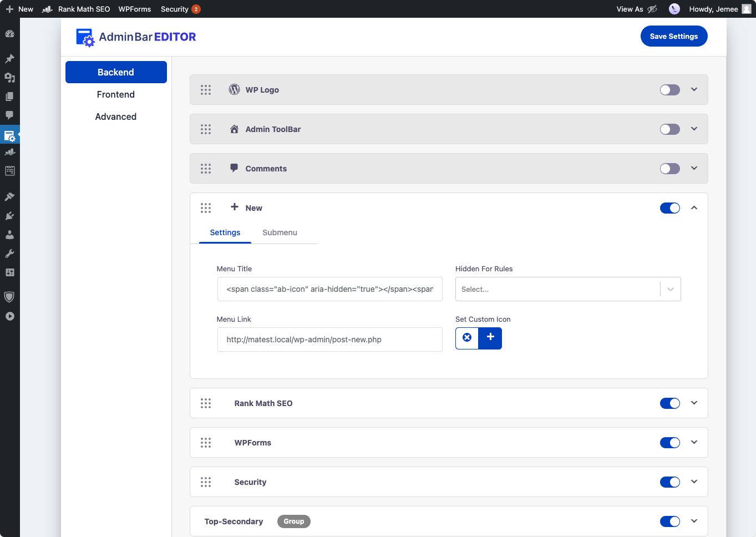Expand the Comments panel chevron
The height and width of the screenshot is (537, 756).
pos(694,168)
